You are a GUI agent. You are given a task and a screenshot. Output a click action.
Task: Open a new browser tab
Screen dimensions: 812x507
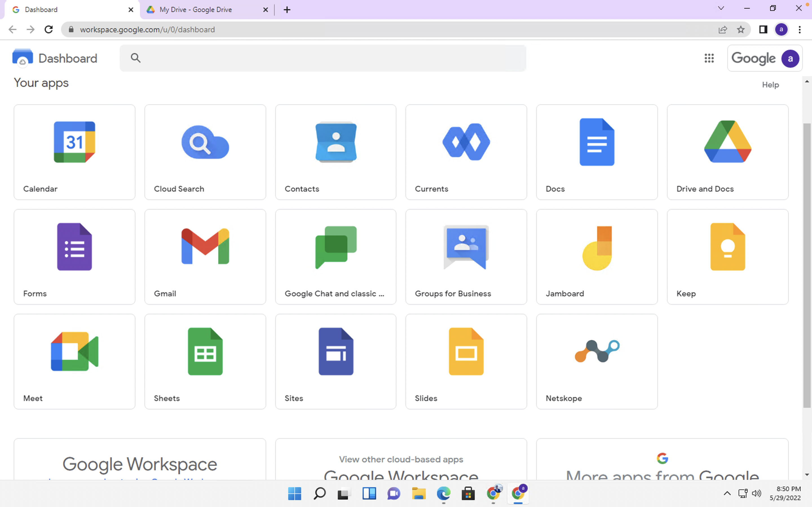click(x=287, y=10)
